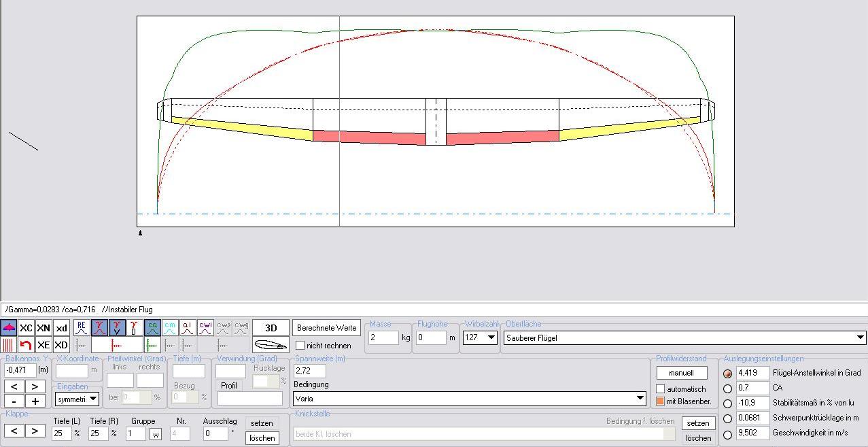Image resolution: width=868 pixels, height=447 pixels.
Task: Click the red undo arrow icon
Action: (x=26, y=345)
